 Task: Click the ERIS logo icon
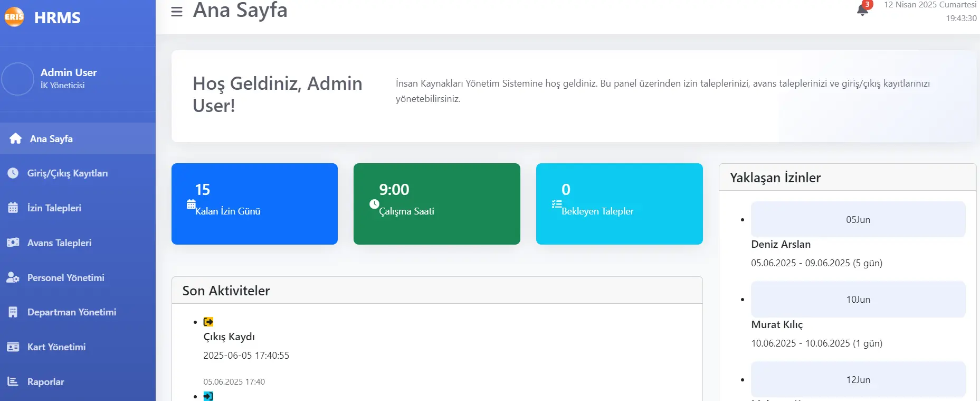click(14, 17)
